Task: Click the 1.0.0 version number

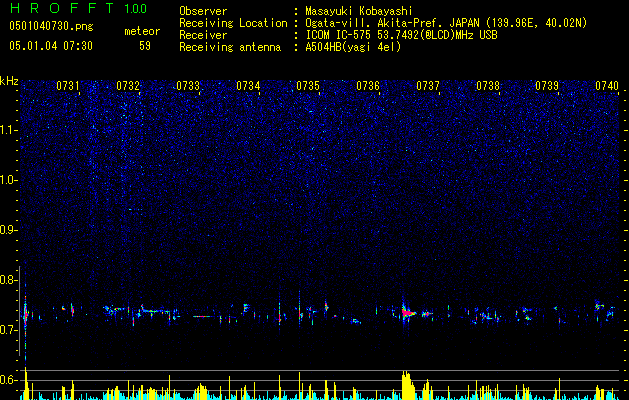Action: tap(136, 8)
